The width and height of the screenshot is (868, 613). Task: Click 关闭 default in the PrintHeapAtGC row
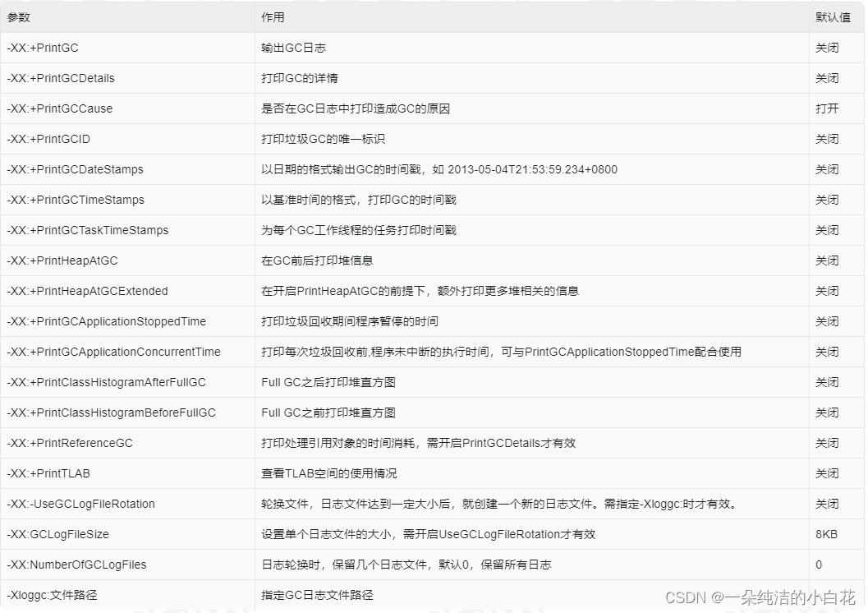(827, 260)
